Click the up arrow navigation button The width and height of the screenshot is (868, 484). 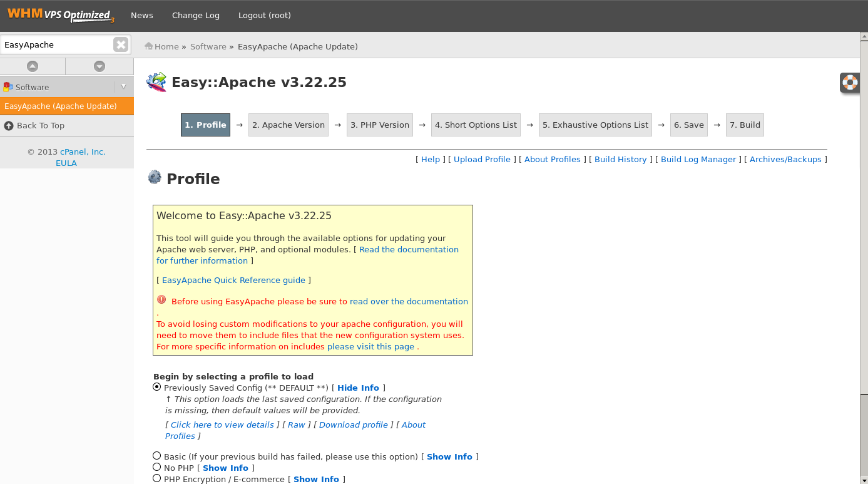(33, 66)
